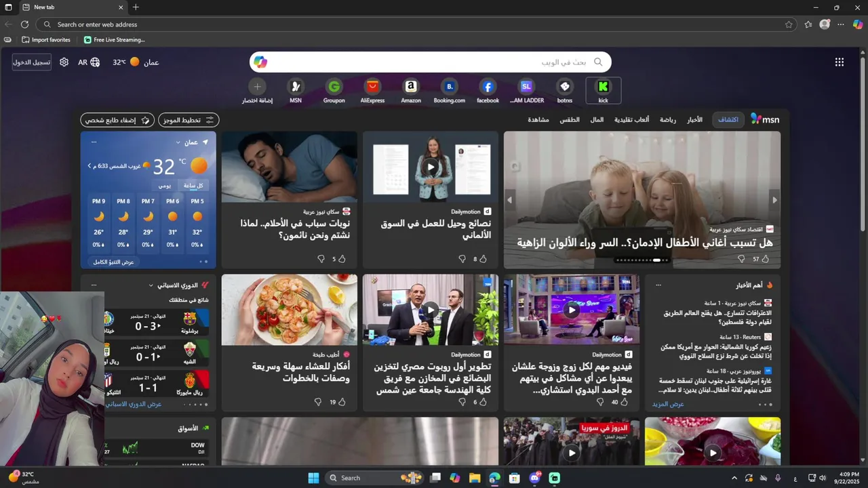
Task: Expand the Spanish league dropdown
Action: click(x=151, y=285)
